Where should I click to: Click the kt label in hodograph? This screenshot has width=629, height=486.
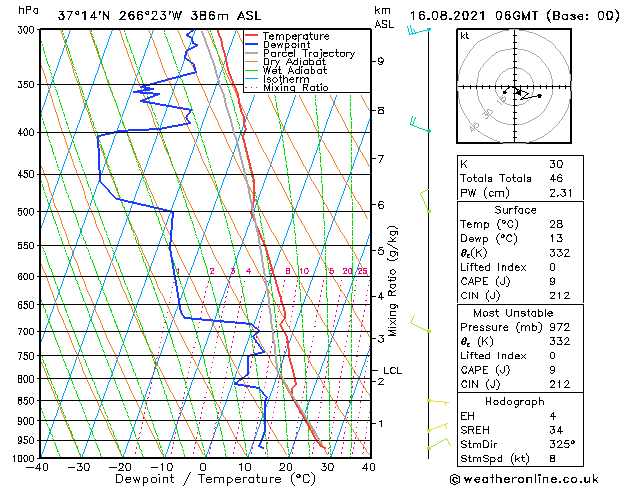[x=465, y=36]
